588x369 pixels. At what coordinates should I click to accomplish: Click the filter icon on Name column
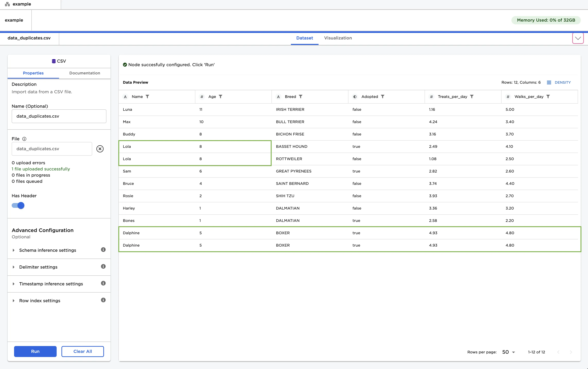[147, 97]
